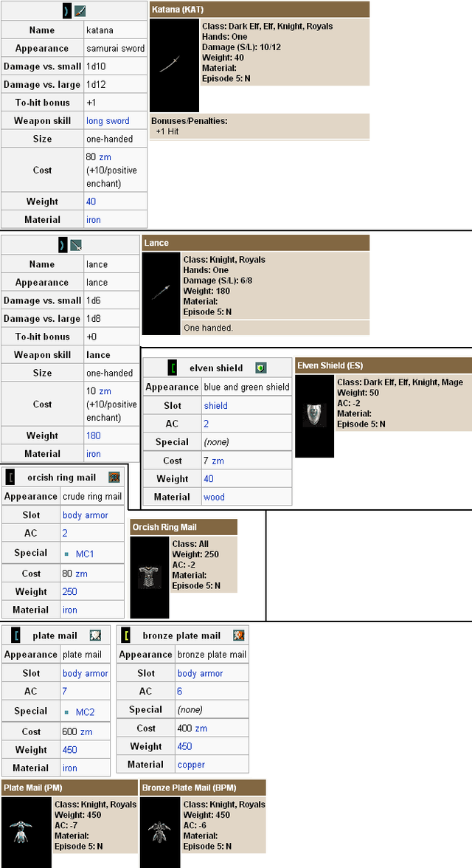This screenshot has height=868, width=472.
Task: Open the "wood" material link
Action: click(214, 497)
